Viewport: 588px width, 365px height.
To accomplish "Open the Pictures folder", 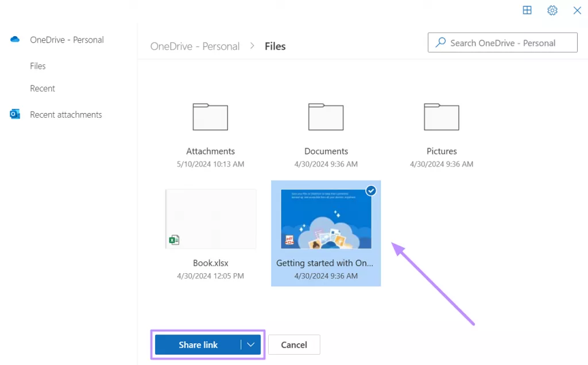I will (x=441, y=117).
